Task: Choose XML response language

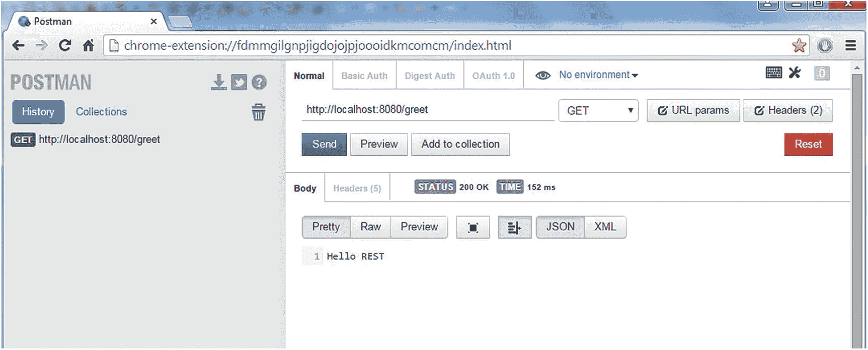Action: pos(605,227)
